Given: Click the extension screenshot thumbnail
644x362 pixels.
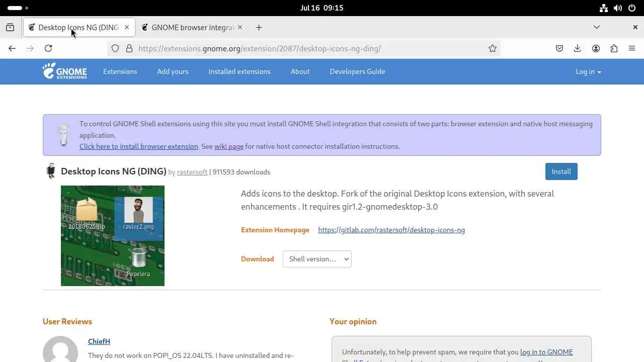Looking at the screenshot, I should point(113,236).
